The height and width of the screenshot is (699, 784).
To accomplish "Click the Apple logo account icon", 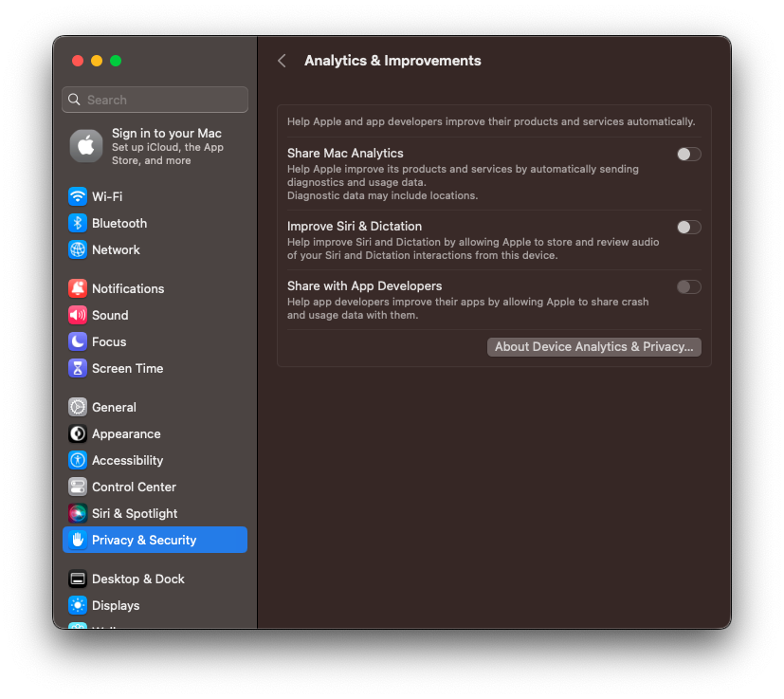I will [x=86, y=146].
